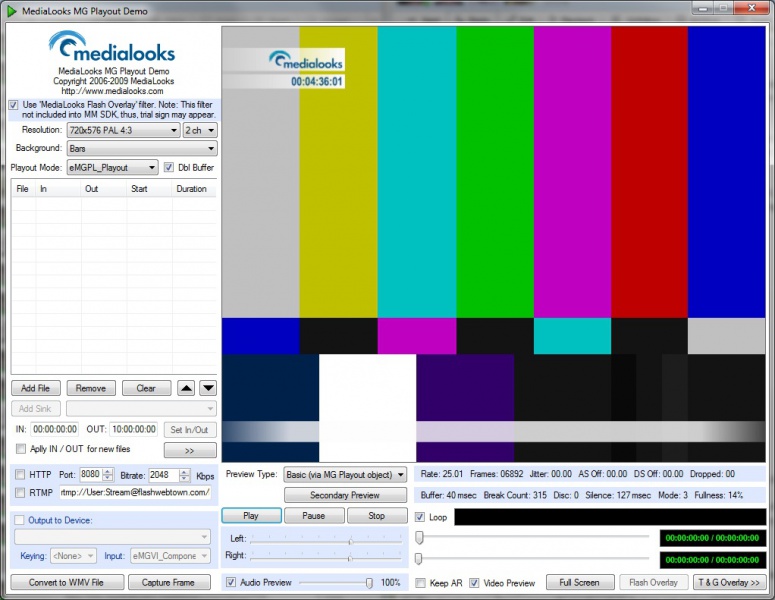The image size is (775, 600).
Task: Click the Break Count: 315 status text
Action: point(515,495)
